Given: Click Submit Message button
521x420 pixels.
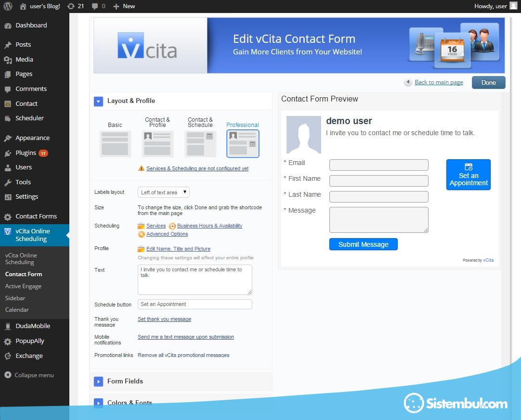Looking at the screenshot, I should tap(363, 244).
